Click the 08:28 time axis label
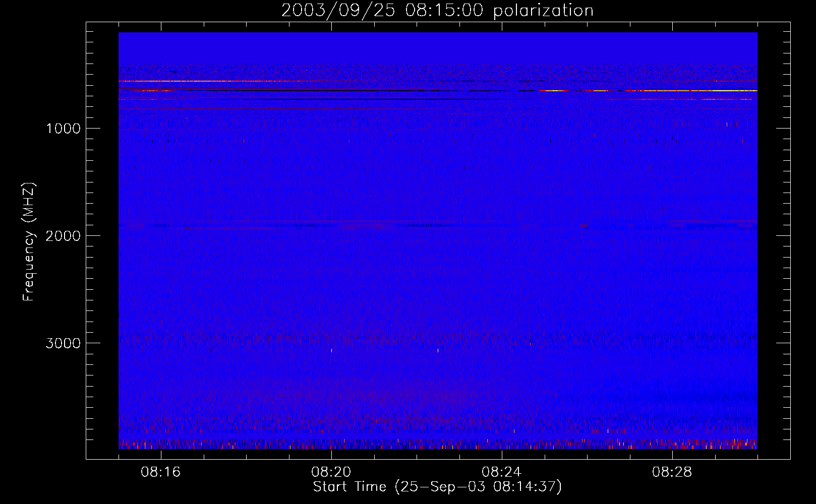 (x=672, y=472)
